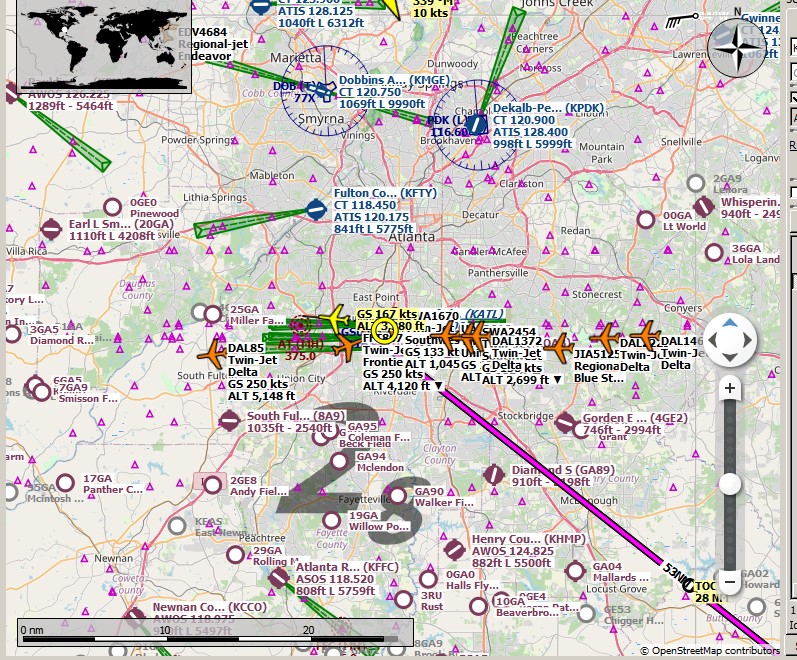Zoom out with the minus button
Screen dimensions: 797x660
(730, 581)
